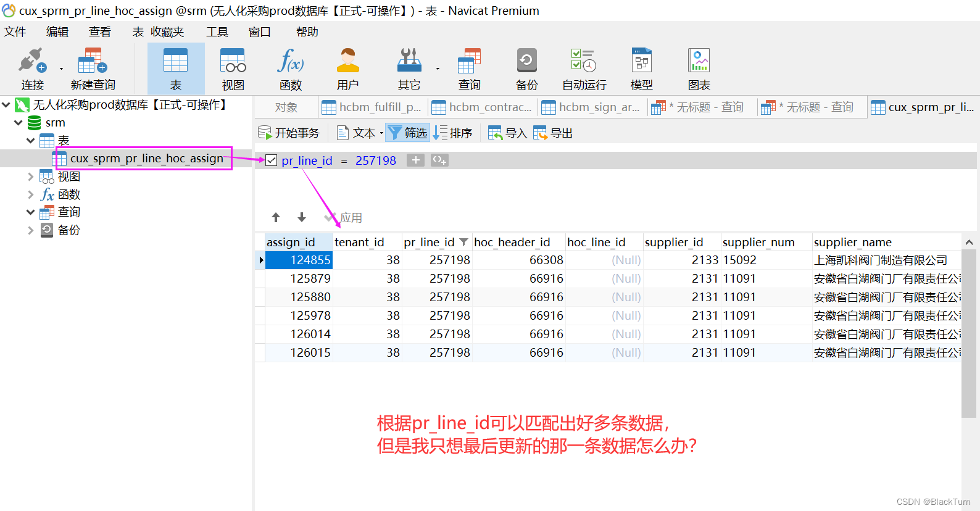Click the grid vertical scrollbar up arrow
Viewport: 980px width, 511px height.
(969, 243)
